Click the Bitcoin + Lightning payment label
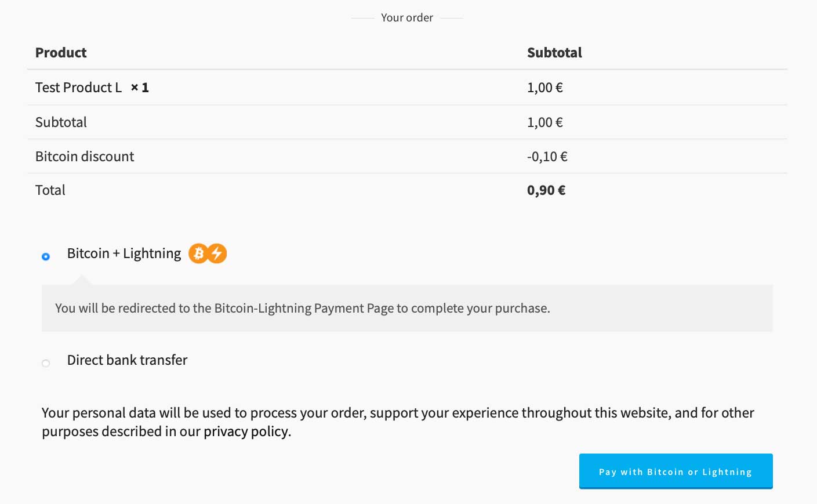This screenshot has width=817, height=504. click(124, 253)
